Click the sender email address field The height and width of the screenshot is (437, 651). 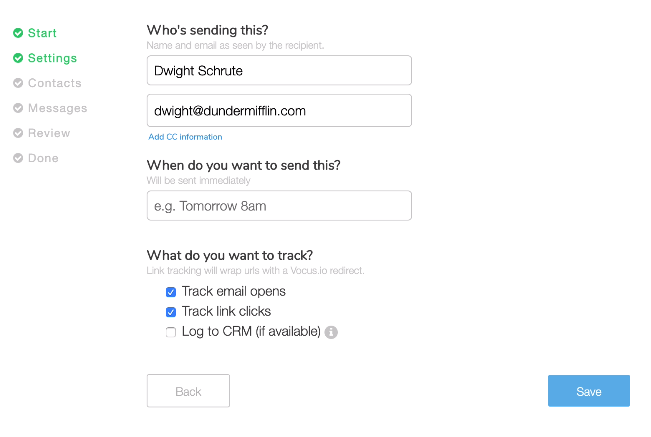pyautogui.click(x=279, y=110)
